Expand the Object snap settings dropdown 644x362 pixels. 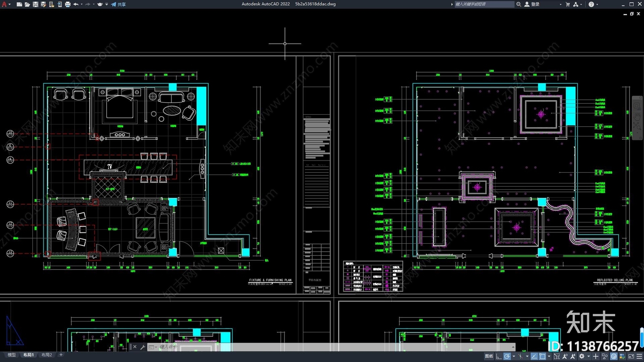(549, 356)
